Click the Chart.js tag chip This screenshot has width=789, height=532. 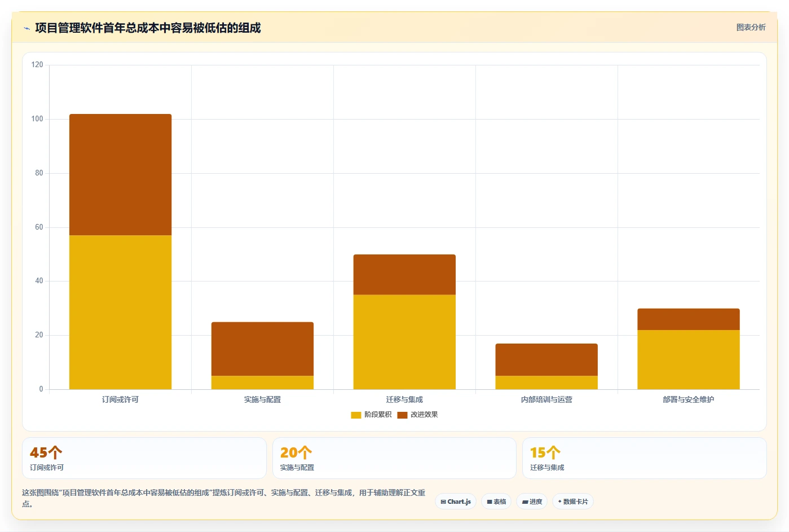click(456, 502)
